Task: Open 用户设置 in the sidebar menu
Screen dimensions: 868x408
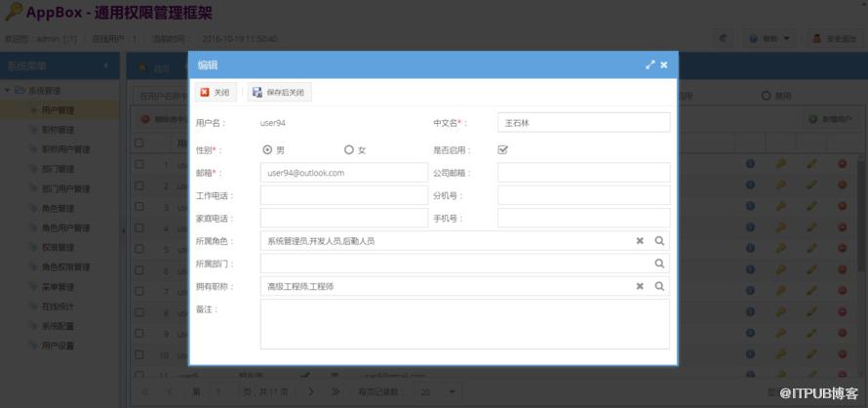Action: [x=59, y=346]
